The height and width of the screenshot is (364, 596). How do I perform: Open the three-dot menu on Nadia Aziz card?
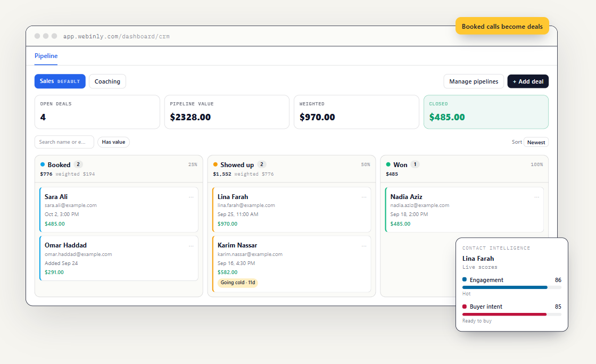click(x=537, y=197)
